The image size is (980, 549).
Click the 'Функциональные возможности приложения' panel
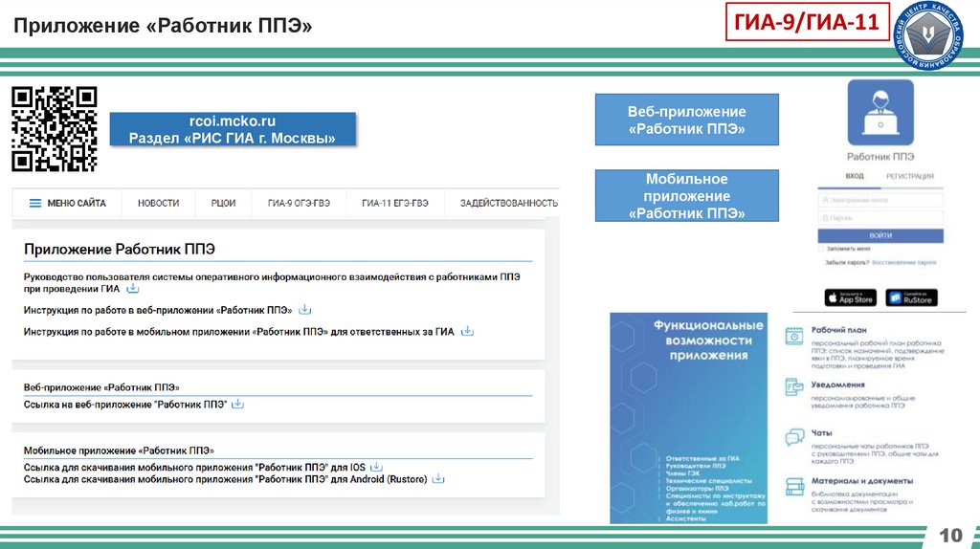(x=688, y=418)
